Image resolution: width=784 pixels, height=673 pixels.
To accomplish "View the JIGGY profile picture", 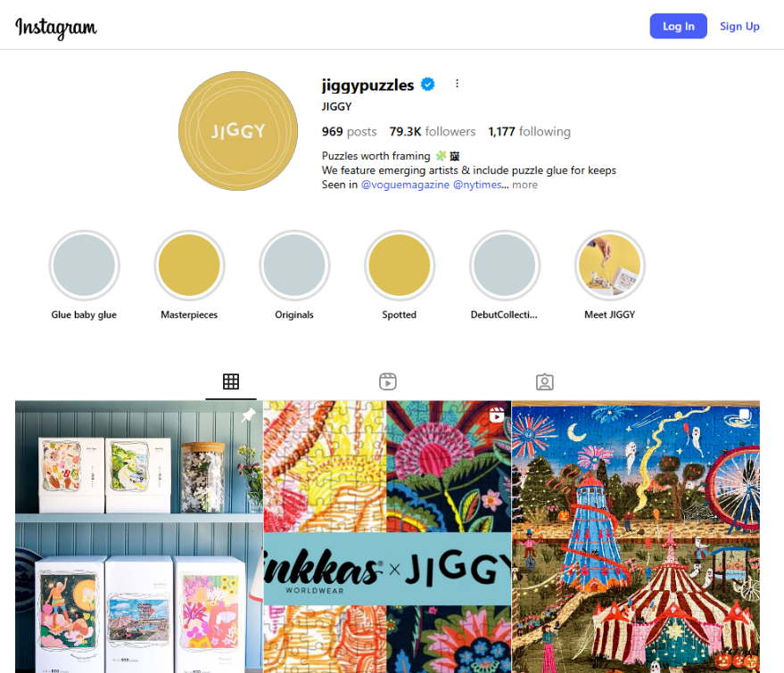I will [x=238, y=131].
